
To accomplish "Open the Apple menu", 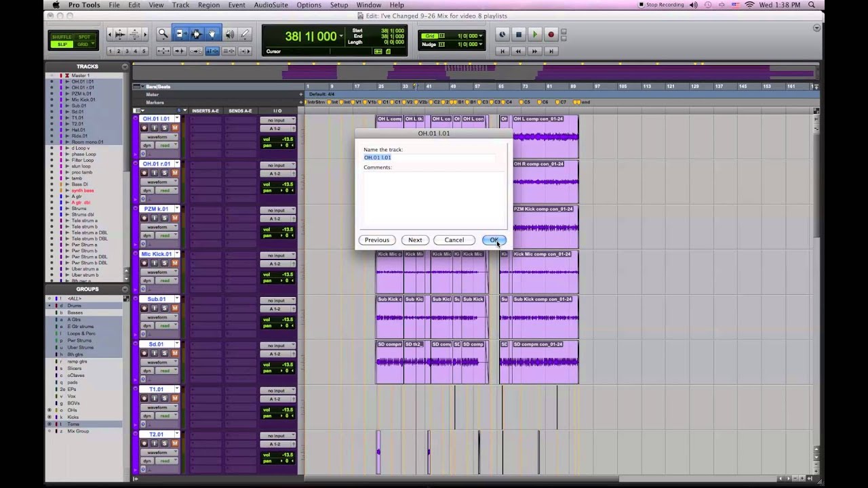I will 56,5.
